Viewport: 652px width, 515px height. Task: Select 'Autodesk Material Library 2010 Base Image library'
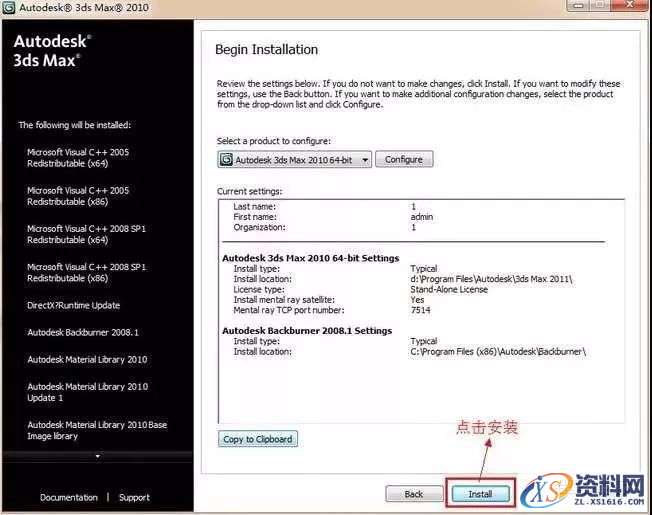[x=97, y=430]
